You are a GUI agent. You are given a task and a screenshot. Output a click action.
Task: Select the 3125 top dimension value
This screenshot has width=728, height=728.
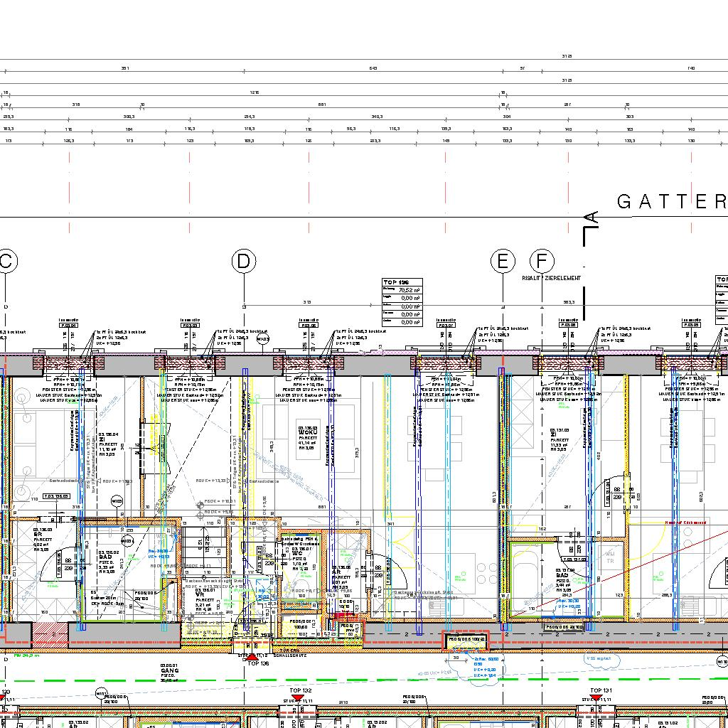point(567,56)
